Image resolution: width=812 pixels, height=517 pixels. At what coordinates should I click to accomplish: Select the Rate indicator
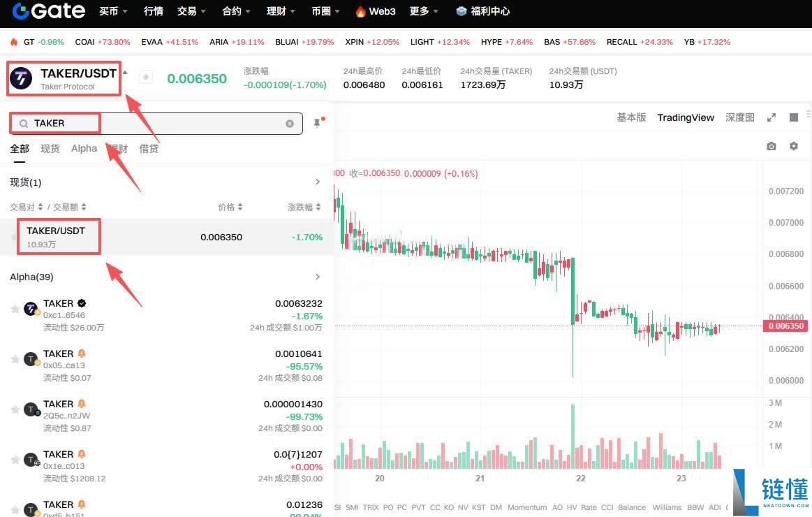(x=589, y=507)
